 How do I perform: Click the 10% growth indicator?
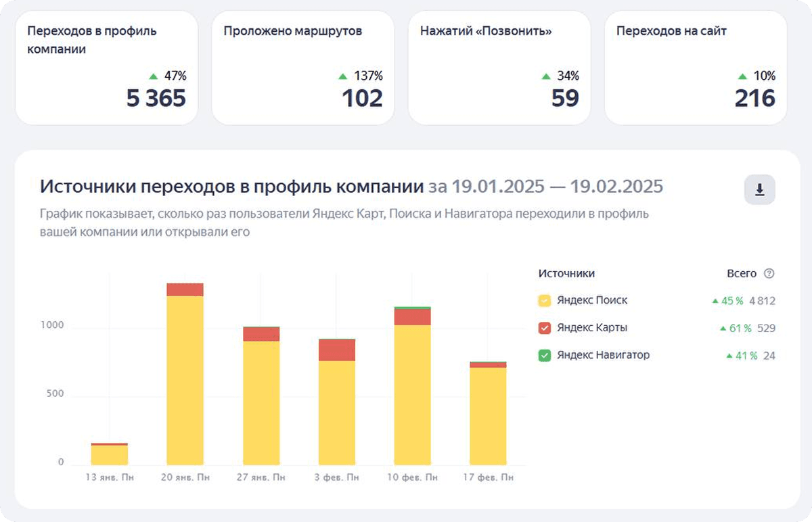pos(757,76)
